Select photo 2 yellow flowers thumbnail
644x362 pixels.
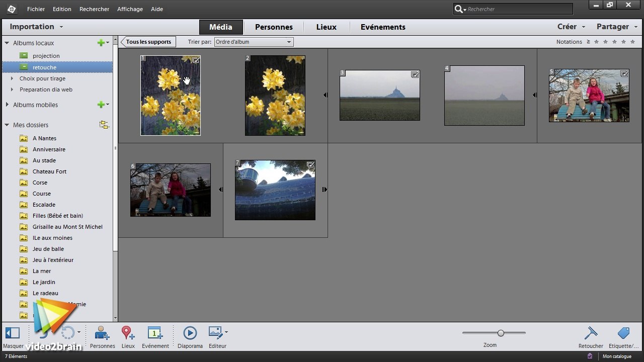coord(275,96)
